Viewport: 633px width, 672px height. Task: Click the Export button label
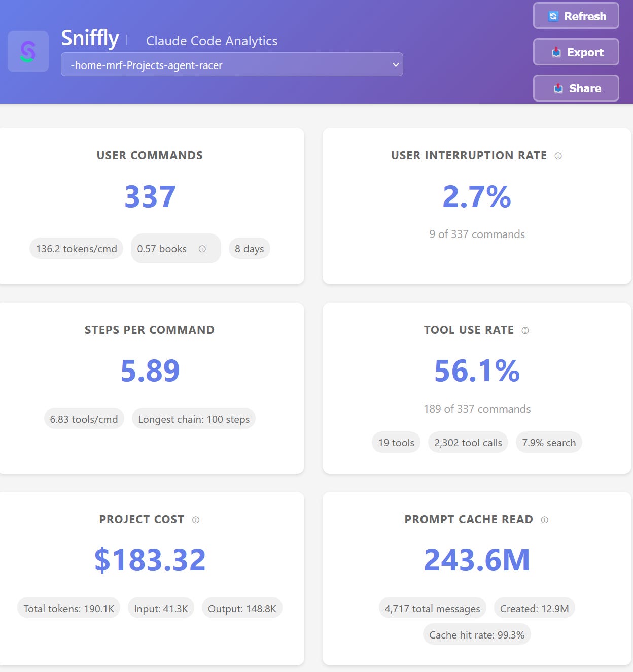585,52
